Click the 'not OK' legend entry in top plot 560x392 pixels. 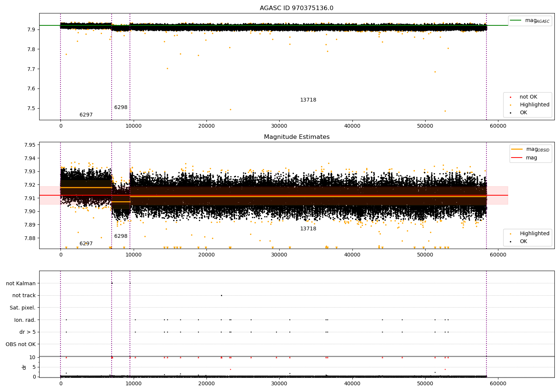pos(523,97)
